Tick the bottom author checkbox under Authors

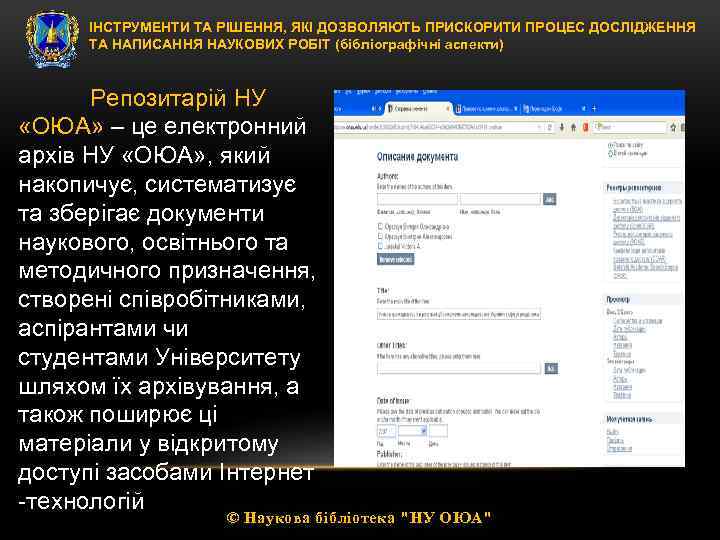point(380,246)
